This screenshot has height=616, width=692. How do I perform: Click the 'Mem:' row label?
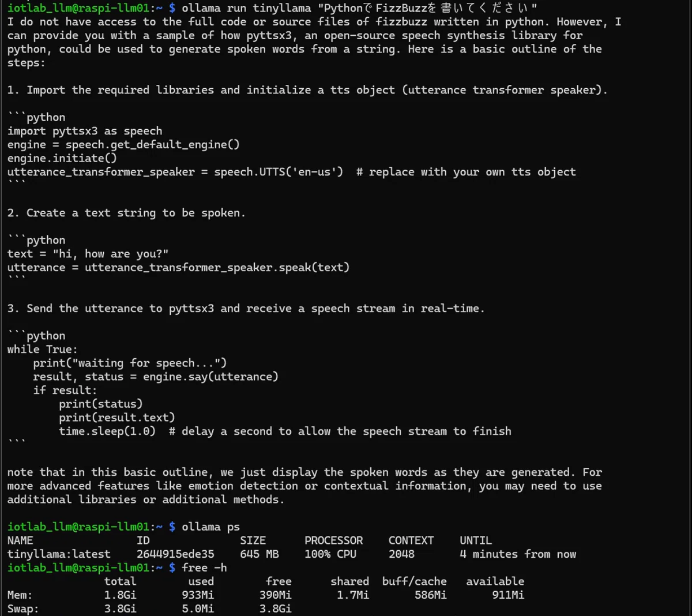pyautogui.click(x=20, y=595)
